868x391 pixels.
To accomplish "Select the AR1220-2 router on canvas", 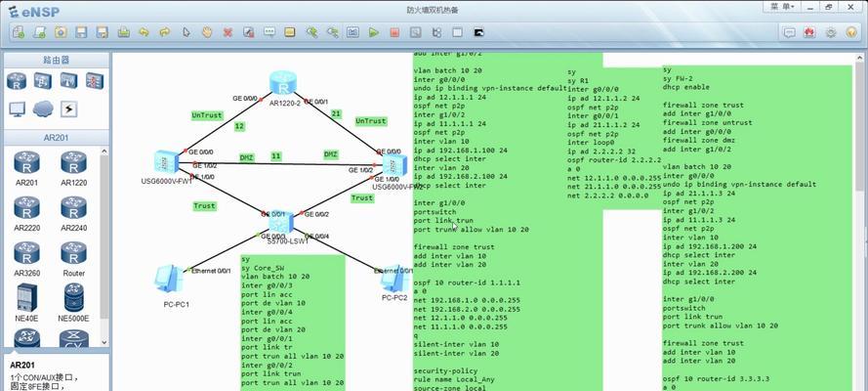I will click(283, 82).
